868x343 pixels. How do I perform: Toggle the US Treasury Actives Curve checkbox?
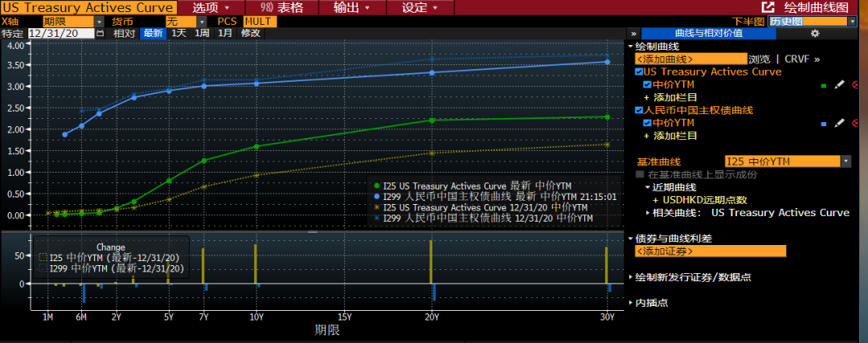pos(639,72)
